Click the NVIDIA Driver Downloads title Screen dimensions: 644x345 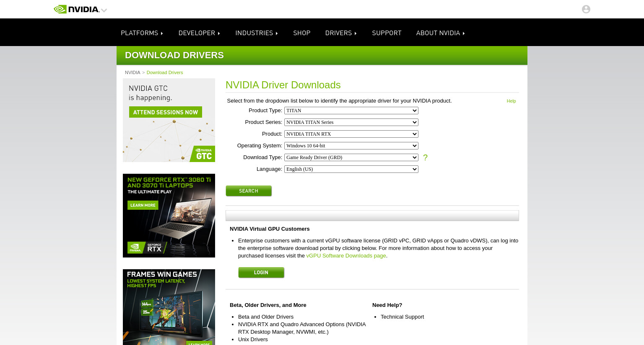click(283, 85)
